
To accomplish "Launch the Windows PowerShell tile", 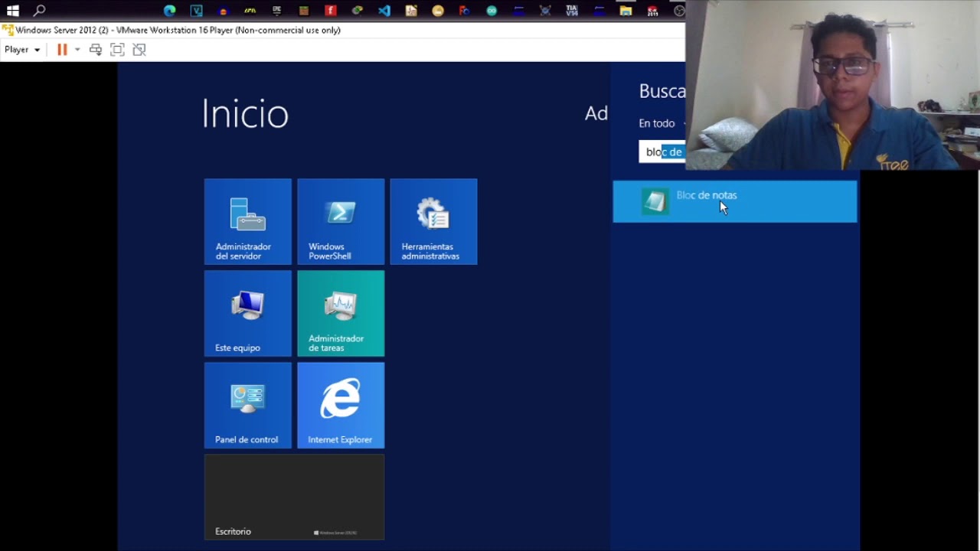I will [341, 221].
